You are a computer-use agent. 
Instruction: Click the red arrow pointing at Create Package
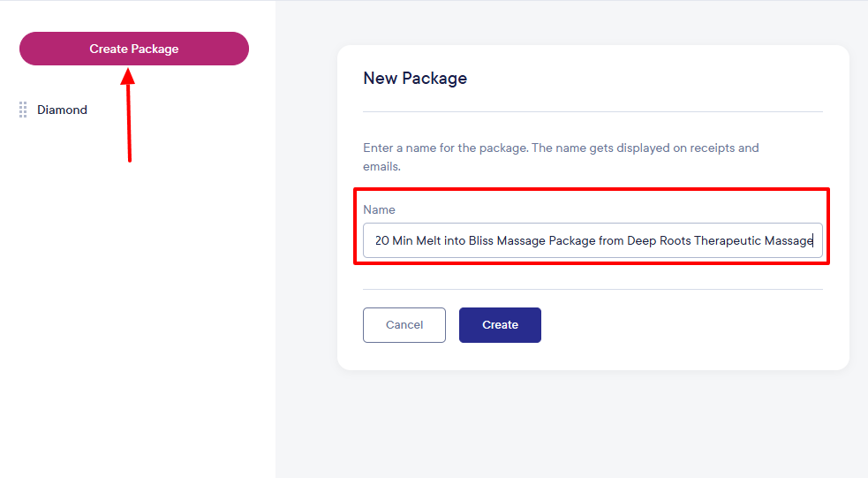pyautogui.click(x=130, y=115)
